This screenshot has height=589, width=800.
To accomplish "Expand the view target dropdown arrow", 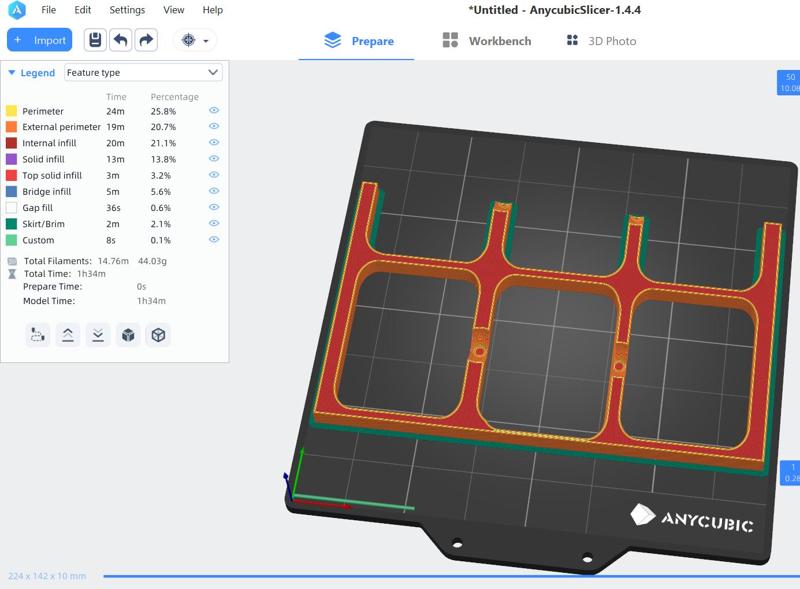I will click(x=206, y=41).
